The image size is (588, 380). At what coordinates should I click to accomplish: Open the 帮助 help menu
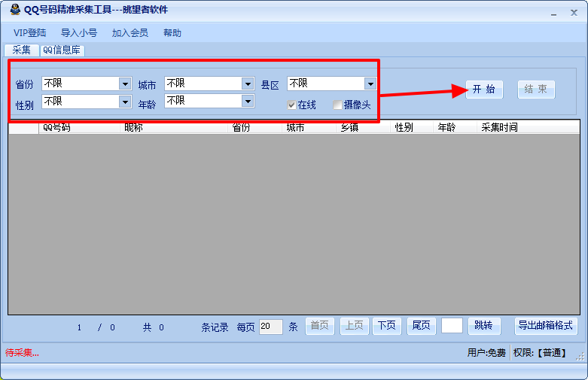tap(172, 33)
